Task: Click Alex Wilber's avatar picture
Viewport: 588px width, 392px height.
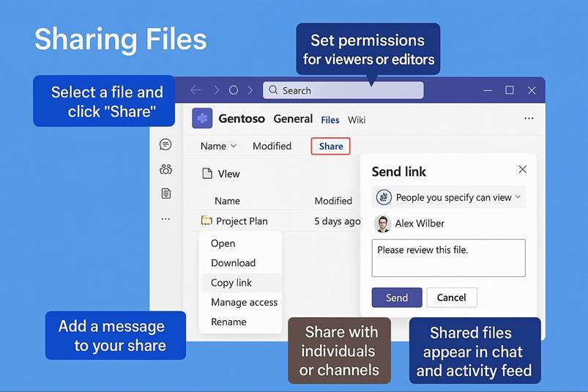Action: [x=382, y=223]
